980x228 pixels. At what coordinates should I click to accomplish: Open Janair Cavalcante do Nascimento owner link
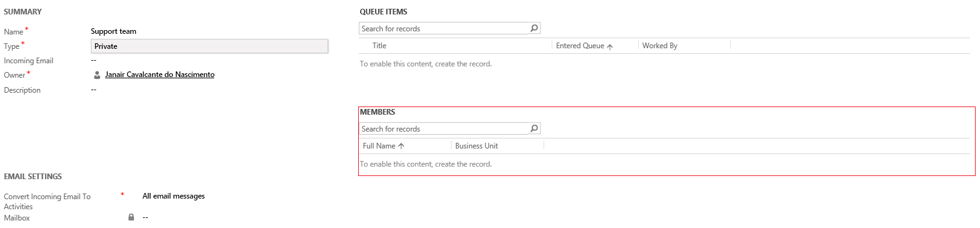(160, 75)
